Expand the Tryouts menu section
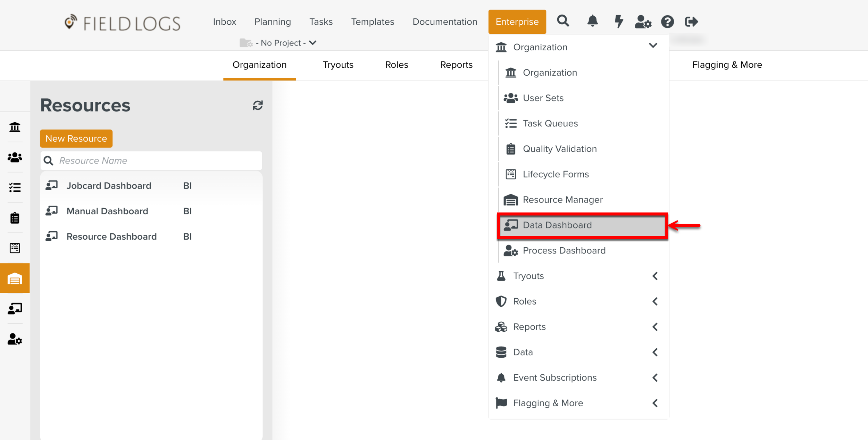868x440 pixels. (x=655, y=276)
